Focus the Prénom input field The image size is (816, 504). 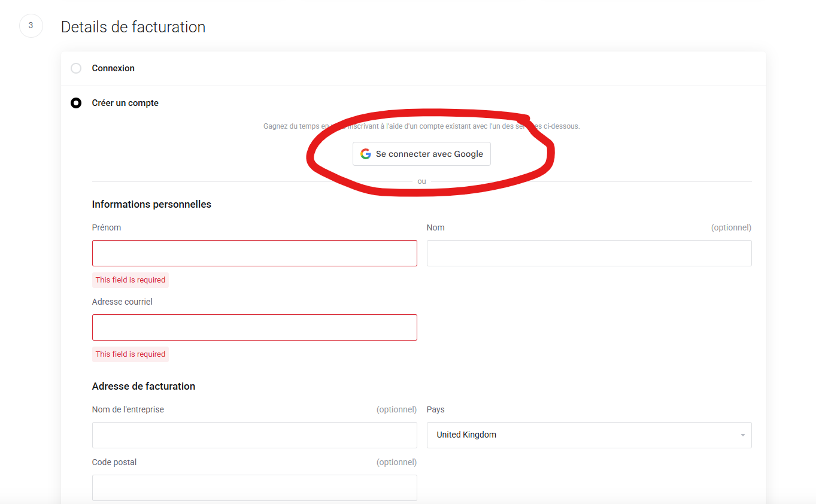pos(254,253)
